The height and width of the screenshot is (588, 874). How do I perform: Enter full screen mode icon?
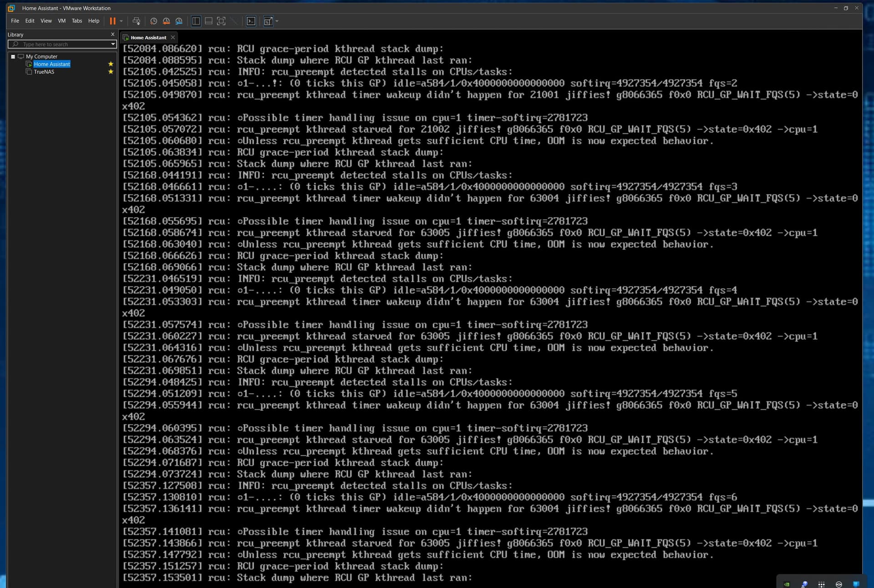tap(221, 21)
